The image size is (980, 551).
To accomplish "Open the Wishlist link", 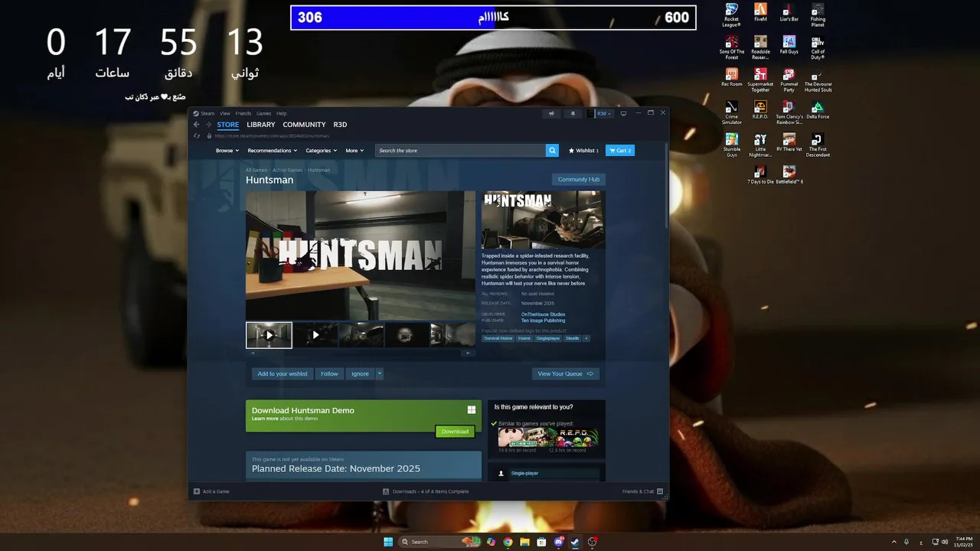I will tap(584, 151).
